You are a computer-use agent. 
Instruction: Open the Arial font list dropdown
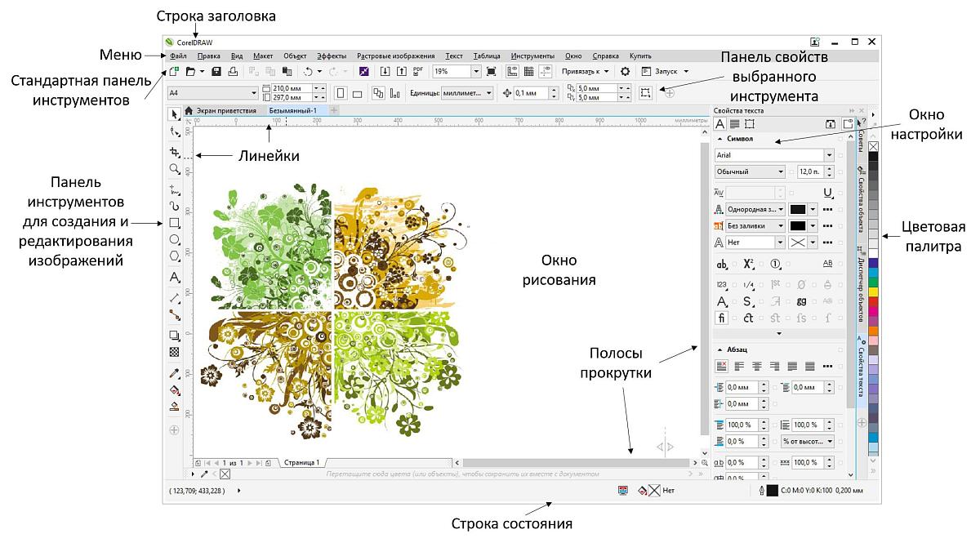[x=830, y=154]
